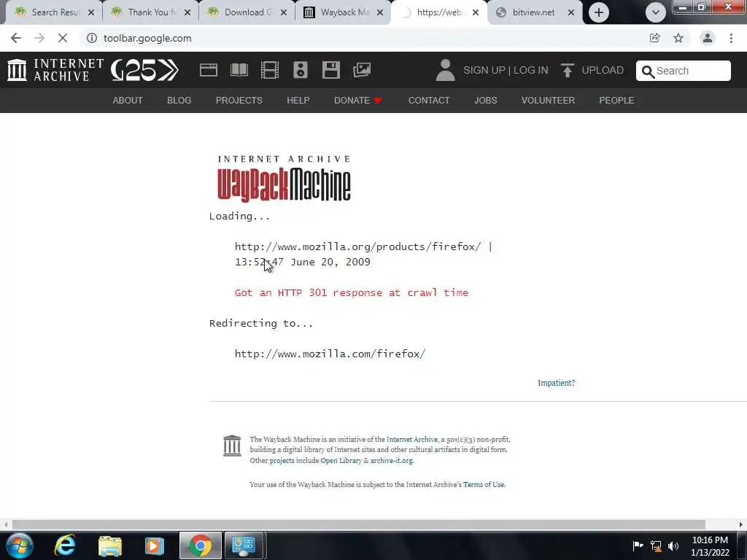Click the user avatar icon
This screenshot has width=747, height=560.
pyautogui.click(x=446, y=70)
